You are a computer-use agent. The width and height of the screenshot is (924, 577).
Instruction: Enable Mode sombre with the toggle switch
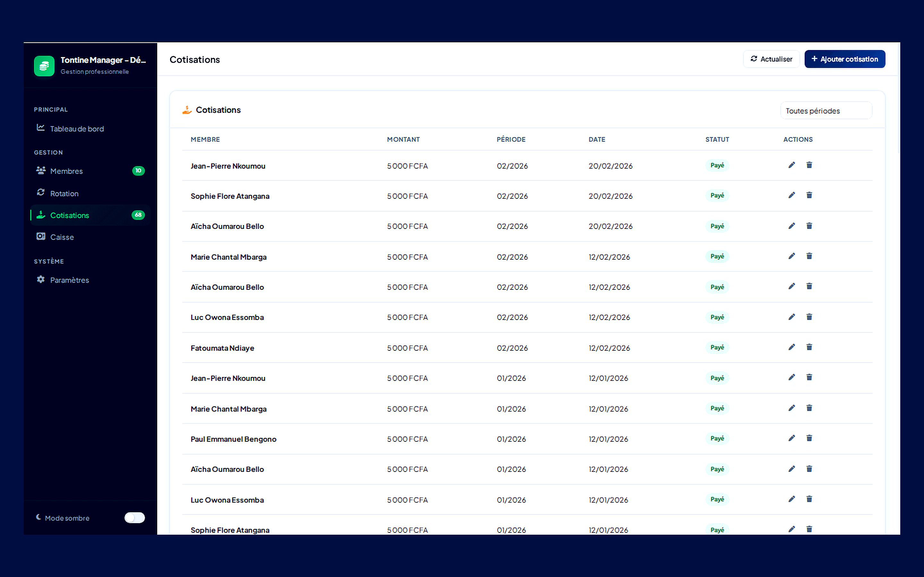[134, 517]
